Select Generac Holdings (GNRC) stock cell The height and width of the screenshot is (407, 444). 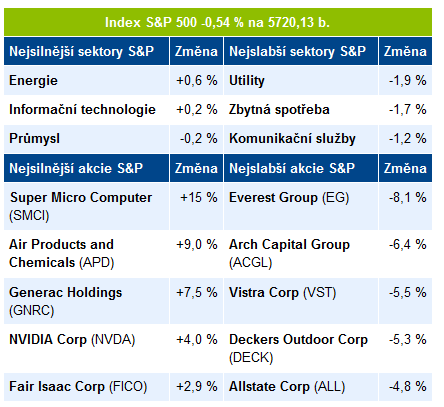(87, 301)
